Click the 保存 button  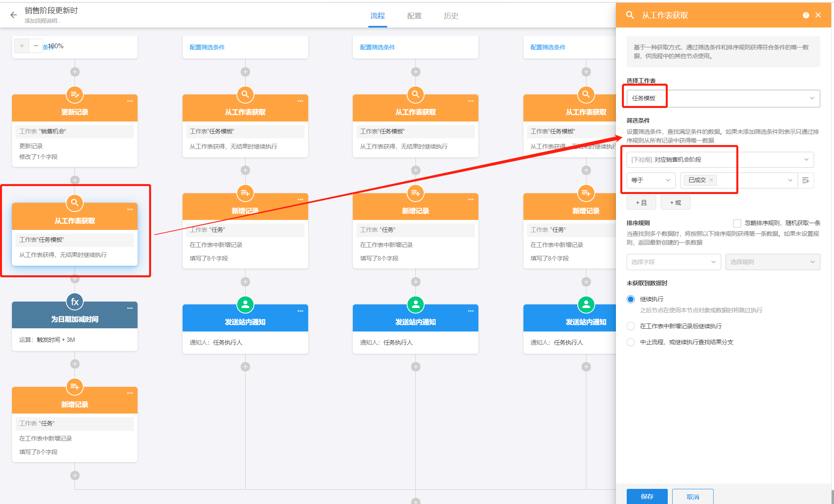(x=647, y=496)
